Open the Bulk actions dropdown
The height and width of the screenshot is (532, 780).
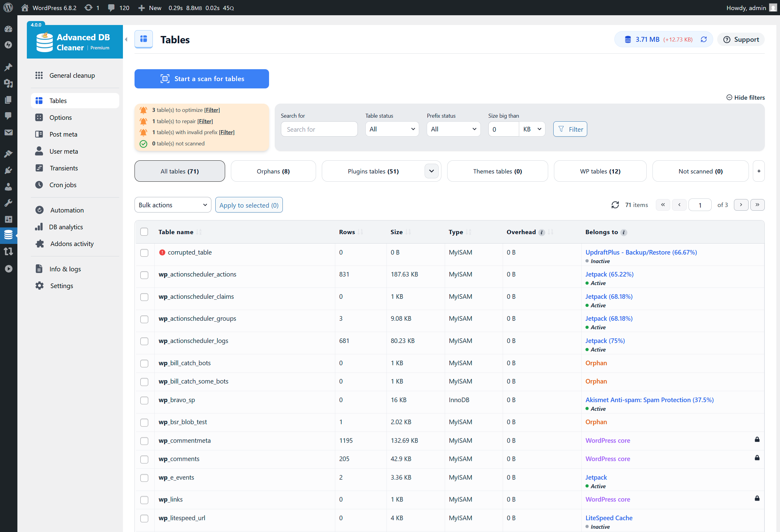tap(173, 205)
